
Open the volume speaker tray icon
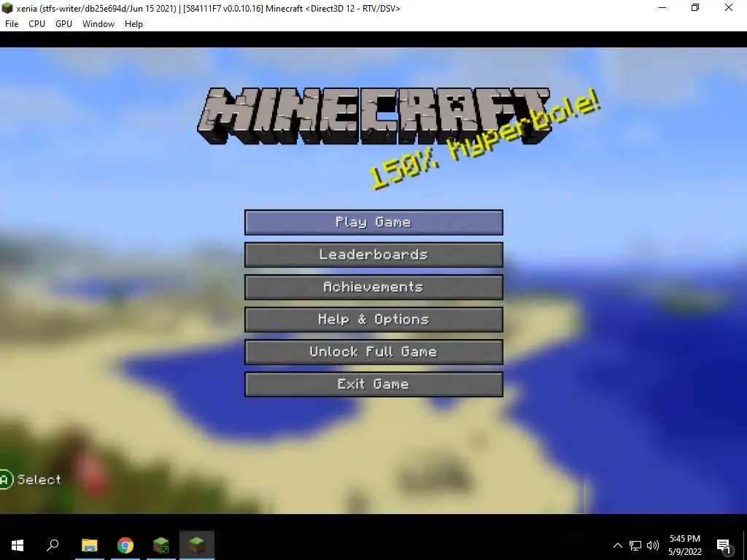653,545
